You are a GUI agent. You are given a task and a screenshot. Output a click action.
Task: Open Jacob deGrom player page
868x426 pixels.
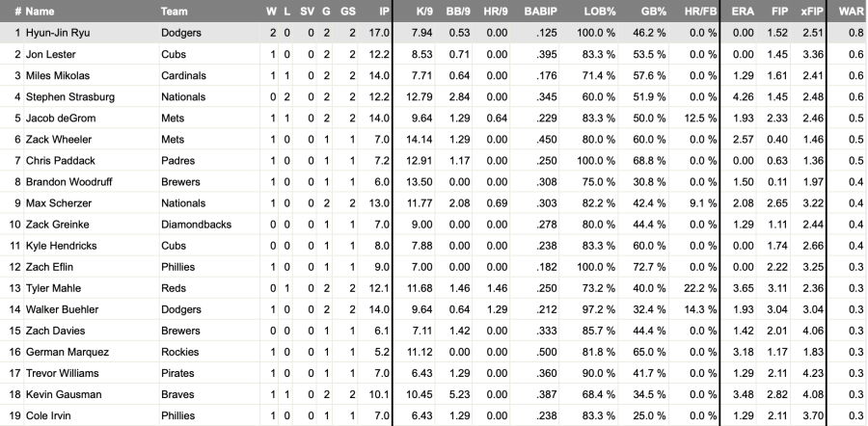pyautogui.click(x=61, y=118)
